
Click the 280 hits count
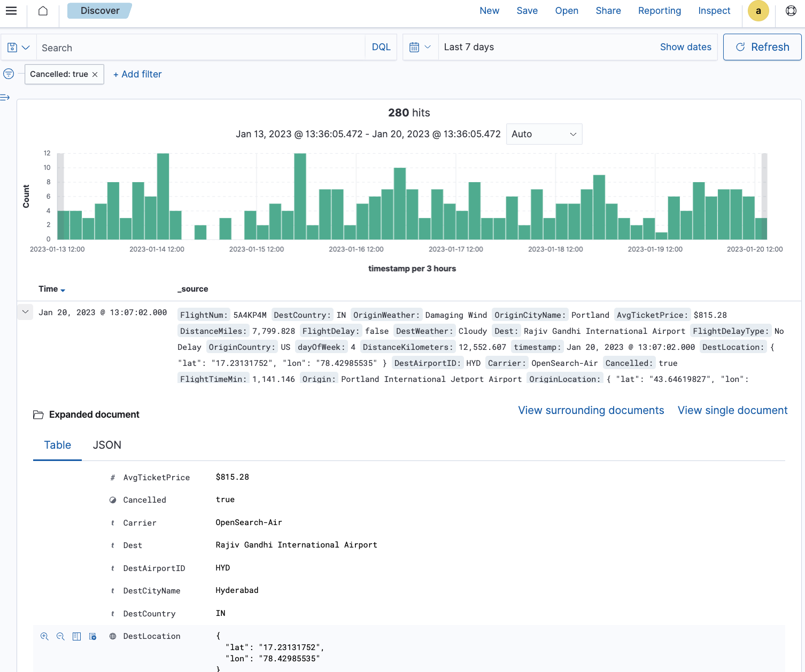click(x=409, y=113)
